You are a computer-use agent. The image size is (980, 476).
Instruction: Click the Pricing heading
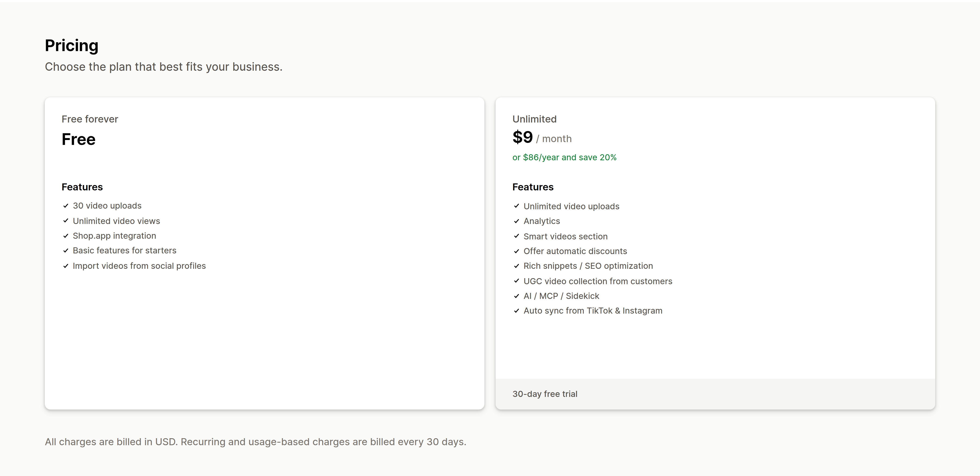[72, 46]
